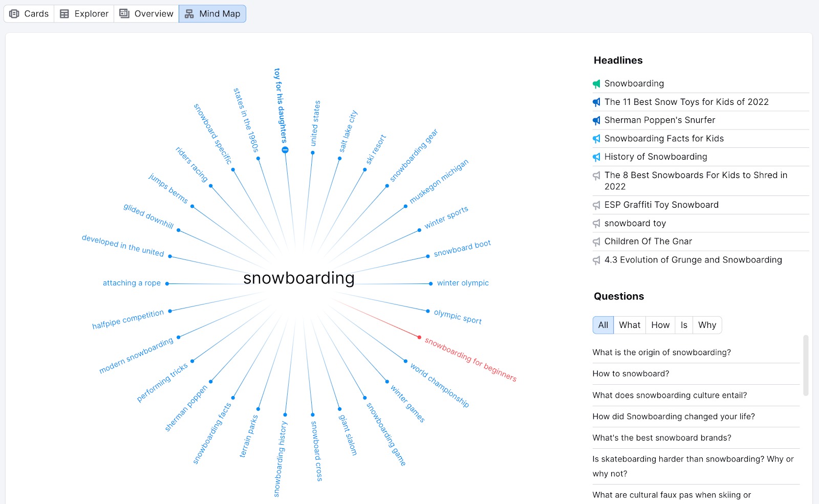The image size is (819, 504).
Task: Click the Explorer grid icon
Action: coord(64,14)
